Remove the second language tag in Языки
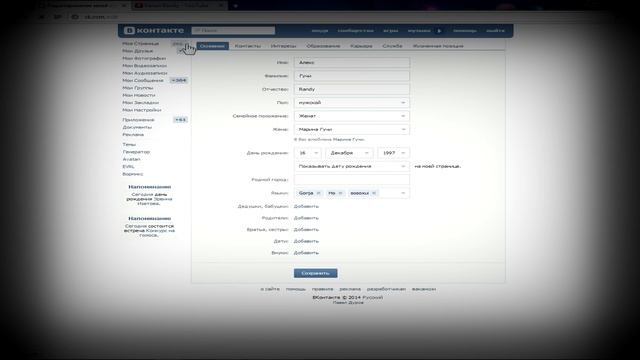Viewport: 640px width, 360px height. tap(340, 193)
